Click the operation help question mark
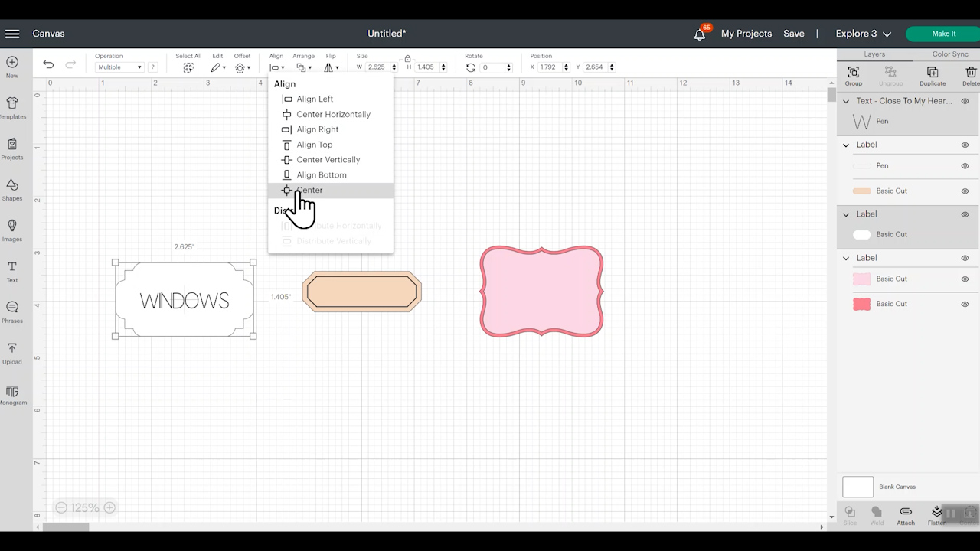This screenshot has height=551, width=980. pyautogui.click(x=153, y=67)
